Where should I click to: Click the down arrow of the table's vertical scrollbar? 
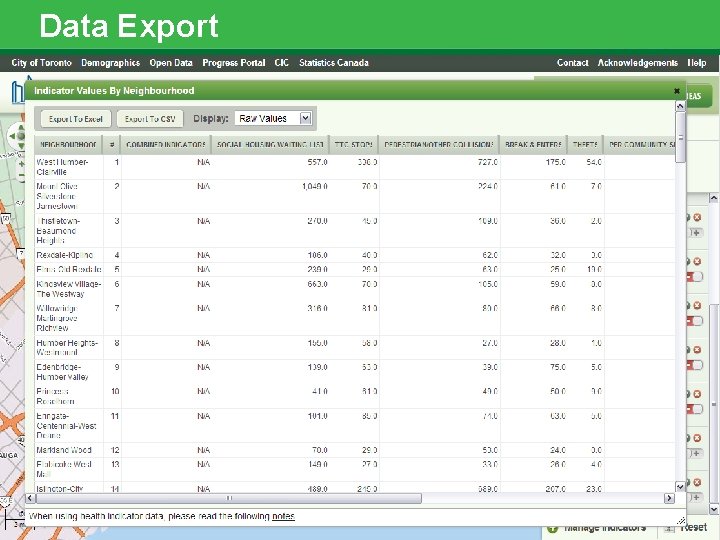pos(681,486)
